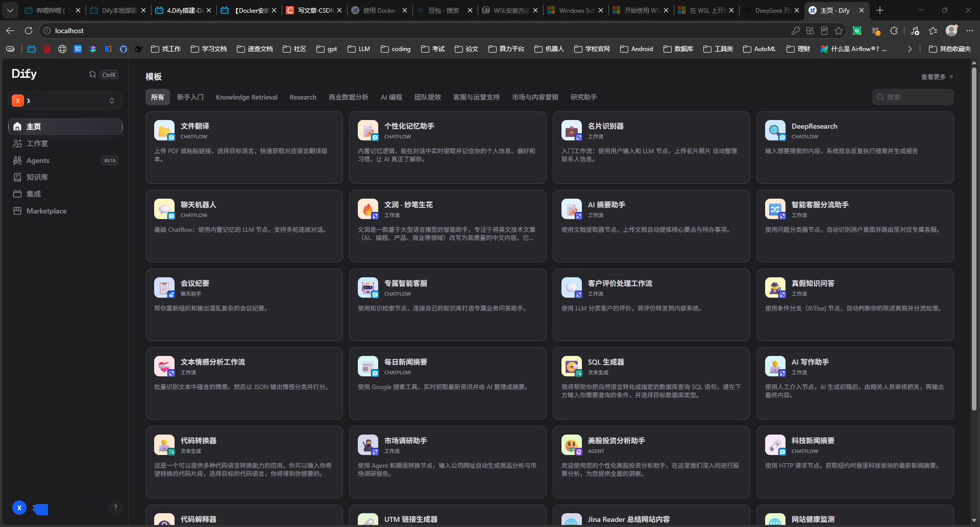Viewport: 980px width, 527px height.
Task: Click the DeepResearch magnifier icon
Action: [x=775, y=131]
